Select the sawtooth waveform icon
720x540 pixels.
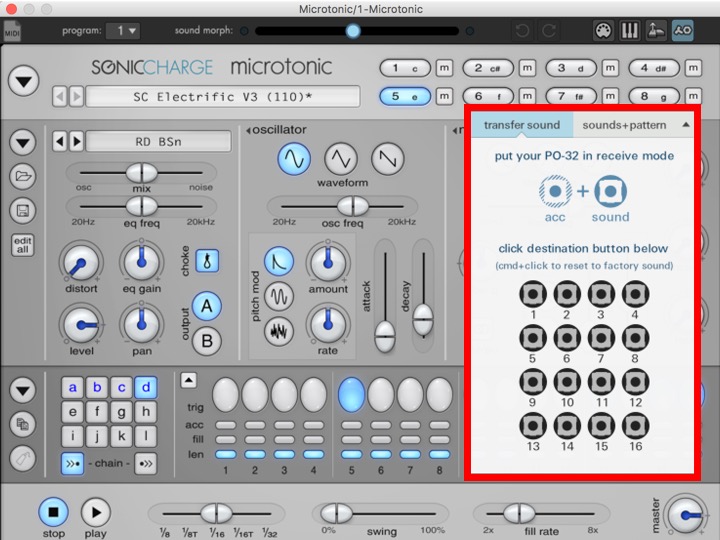point(388,159)
